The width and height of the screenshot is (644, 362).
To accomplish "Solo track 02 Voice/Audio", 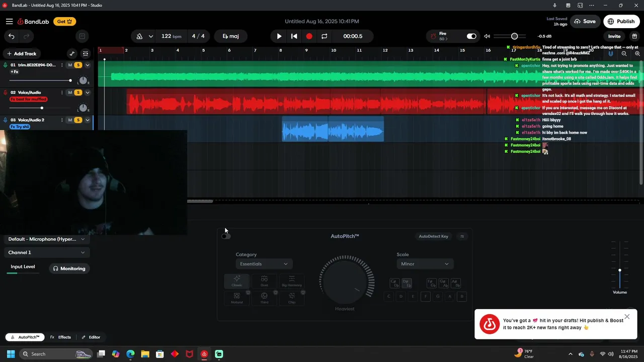I will click(x=78, y=93).
